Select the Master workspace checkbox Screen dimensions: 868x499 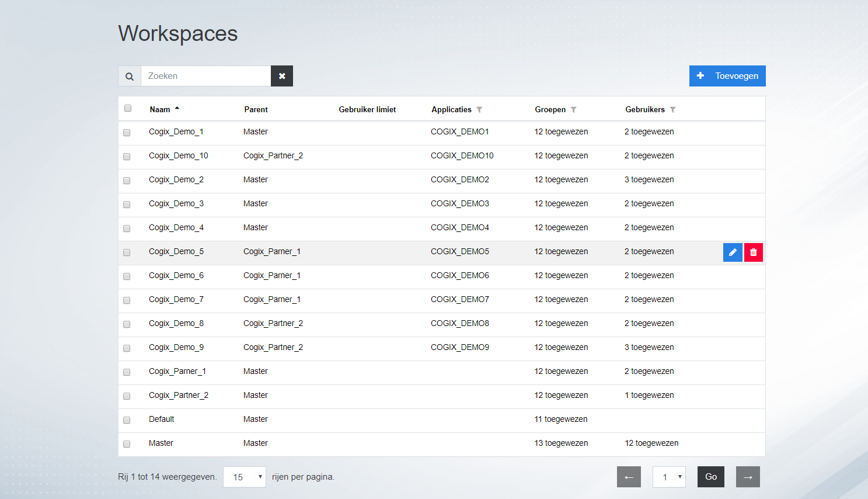(x=127, y=444)
